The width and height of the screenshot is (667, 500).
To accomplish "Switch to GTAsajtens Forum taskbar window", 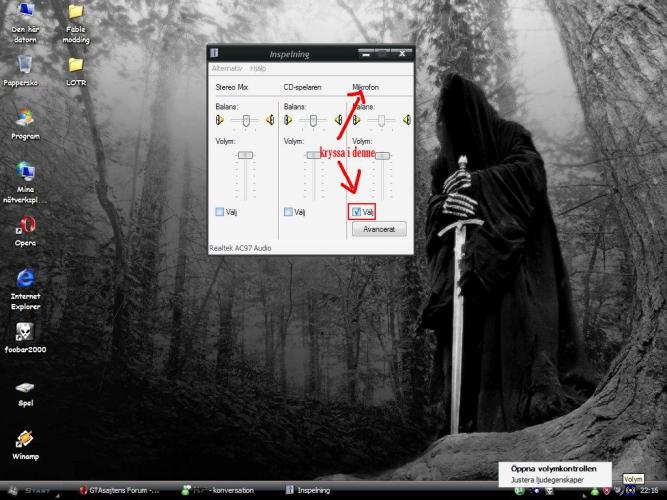I will click(119, 491).
